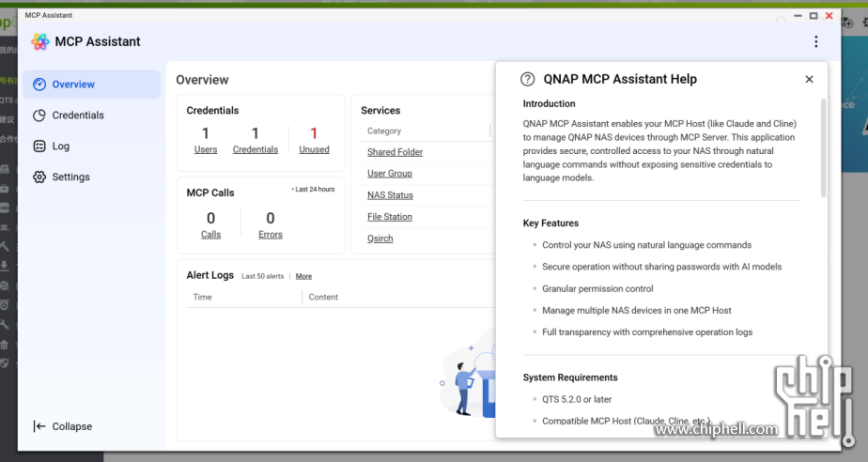Click the Collapse arrow icon
This screenshot has width=868, height=462.
pos(39,426)
